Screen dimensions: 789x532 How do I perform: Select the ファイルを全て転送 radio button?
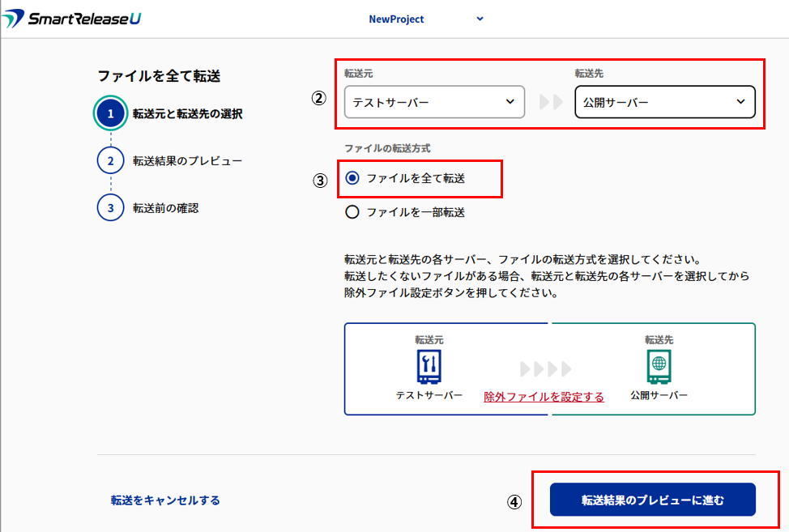tap(352, 178)
